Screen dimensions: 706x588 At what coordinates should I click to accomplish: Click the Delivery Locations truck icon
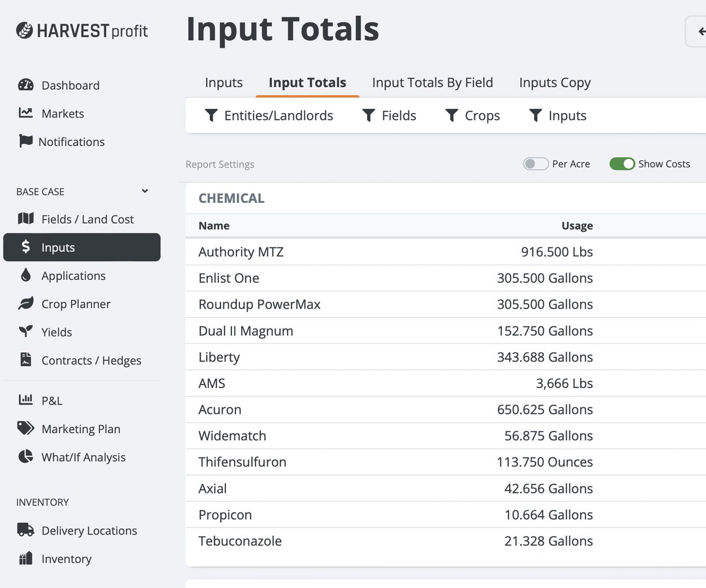(x=26, y=530)
